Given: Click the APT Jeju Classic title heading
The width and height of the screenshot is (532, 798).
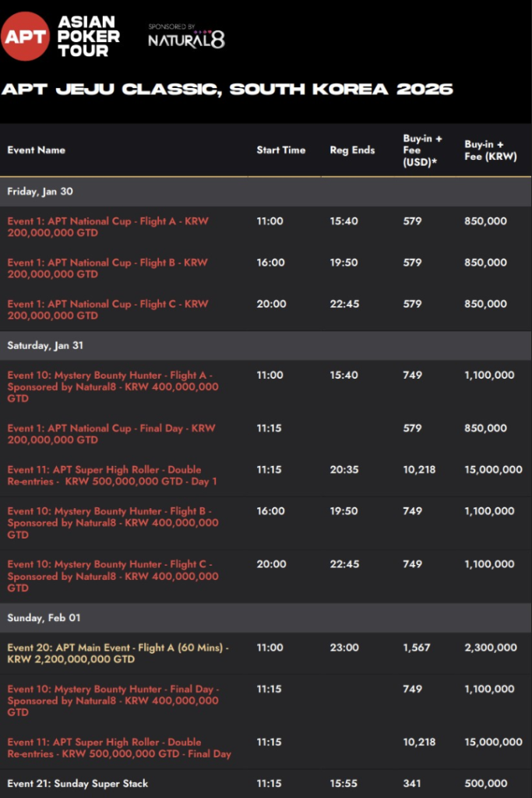Looking at the screenshot, I should (227, 89).
